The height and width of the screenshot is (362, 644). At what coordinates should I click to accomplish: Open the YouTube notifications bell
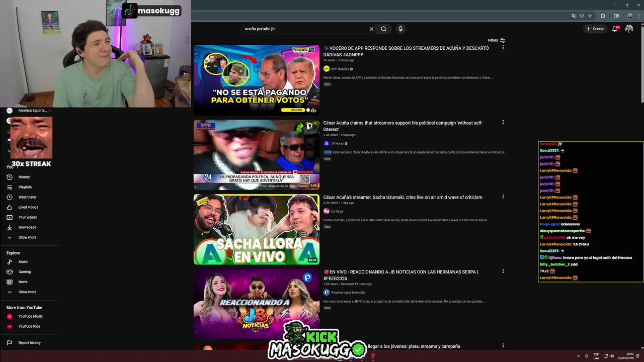point(615,29)
